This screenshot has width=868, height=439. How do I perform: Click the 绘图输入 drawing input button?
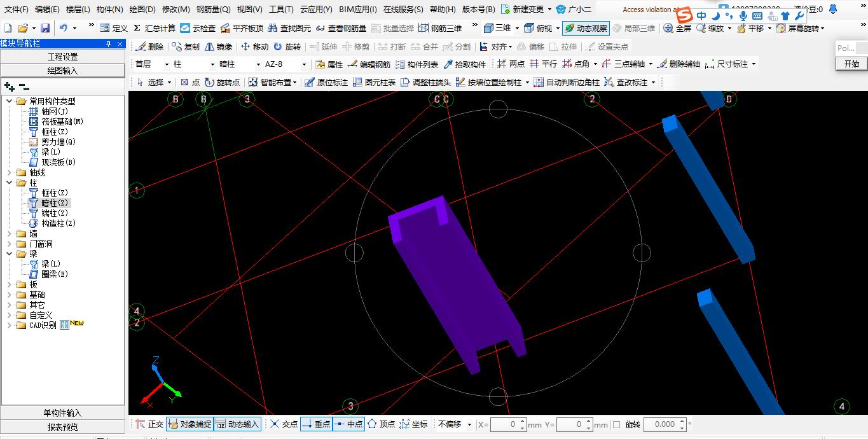pos(62,71)
